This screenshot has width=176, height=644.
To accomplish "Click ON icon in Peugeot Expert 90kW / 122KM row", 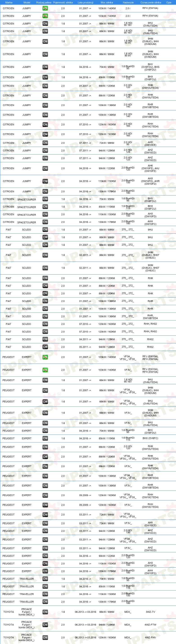I will 45,556.
